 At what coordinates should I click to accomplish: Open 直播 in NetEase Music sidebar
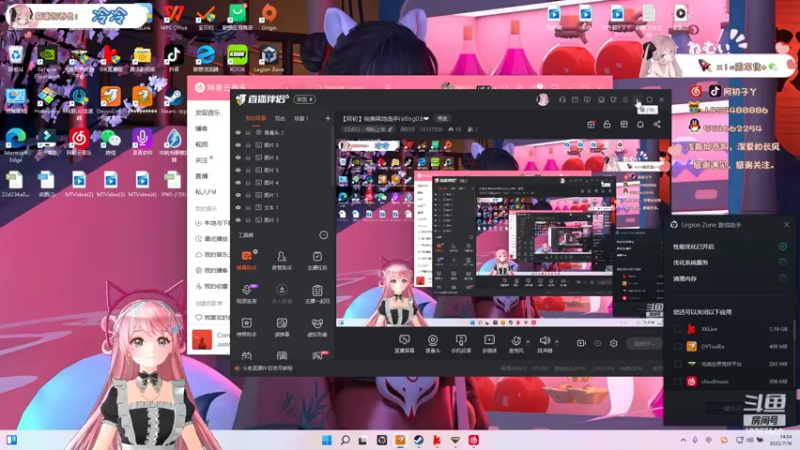(x=202, y=176)
